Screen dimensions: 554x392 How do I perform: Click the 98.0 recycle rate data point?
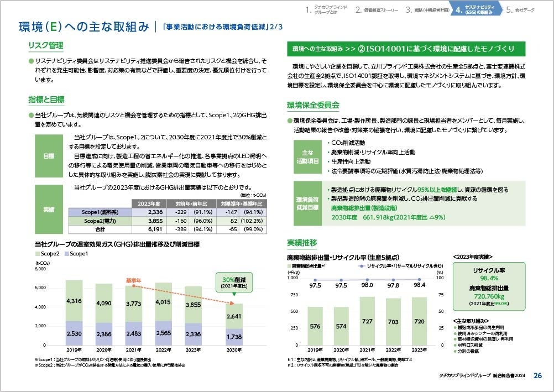(367, 280)
